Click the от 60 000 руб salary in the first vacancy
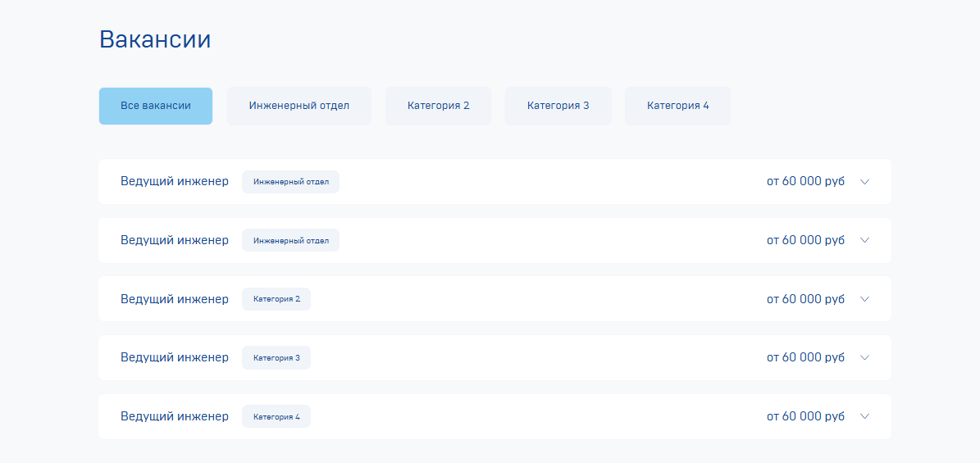 click(805, 182)
